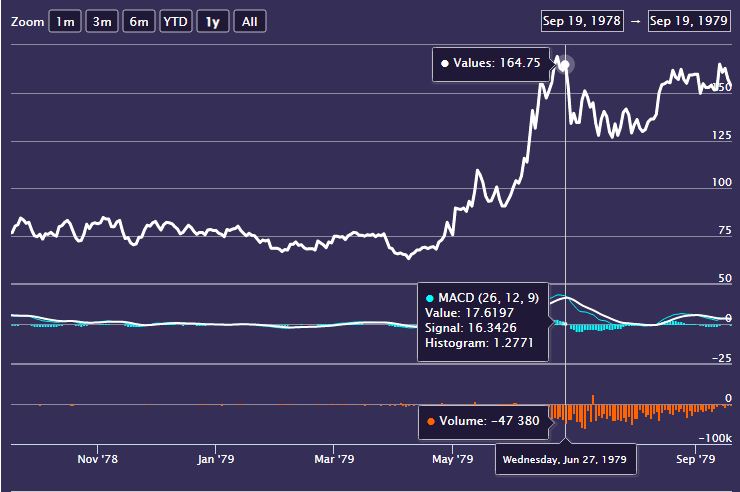The height and width of the screenshot is (492, 740).
Task: Set zoom range to 3m
Action: click(x=101, y=22)
